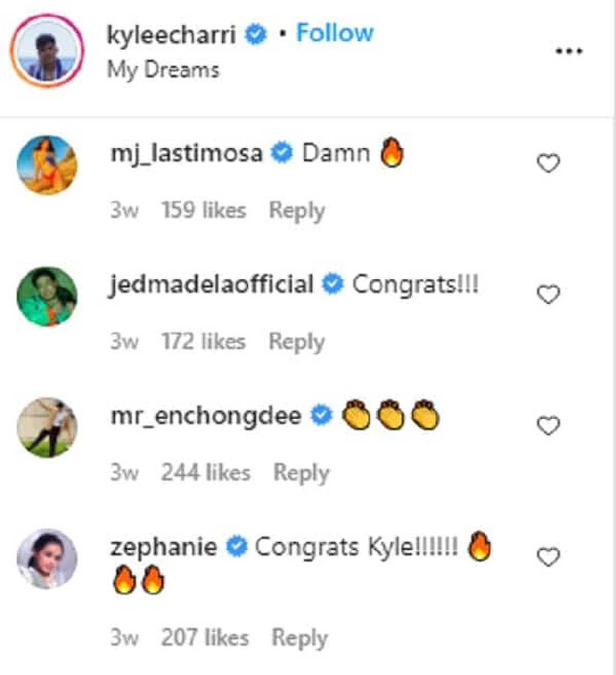Open the three-dot more options menu

(569, 51)
